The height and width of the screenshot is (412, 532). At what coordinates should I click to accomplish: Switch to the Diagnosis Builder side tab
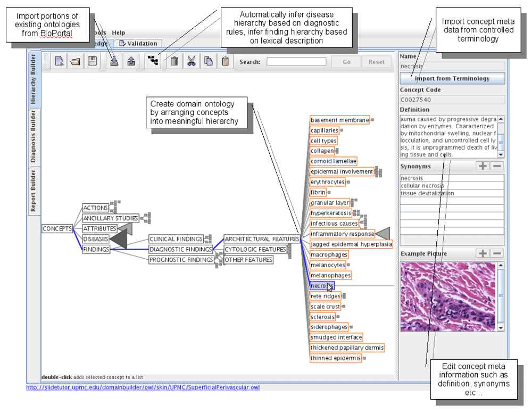[33, 136]
